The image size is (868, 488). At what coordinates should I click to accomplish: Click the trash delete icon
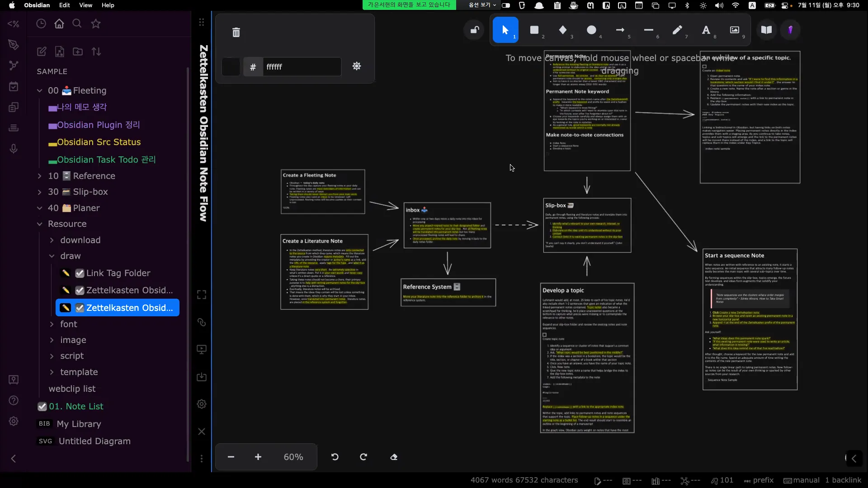coord(236,33)
